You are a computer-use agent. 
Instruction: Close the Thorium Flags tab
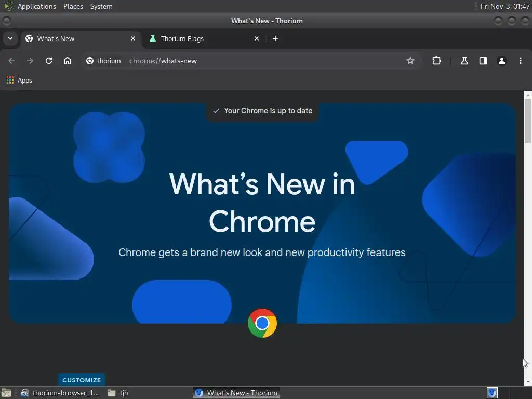coord(257,38)
